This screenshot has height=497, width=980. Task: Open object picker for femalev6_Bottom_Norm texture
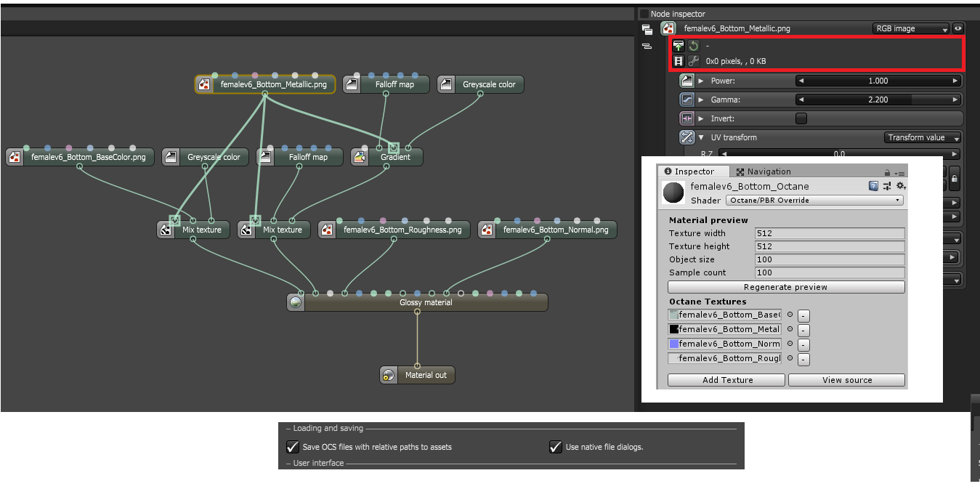tap(790, 344)
